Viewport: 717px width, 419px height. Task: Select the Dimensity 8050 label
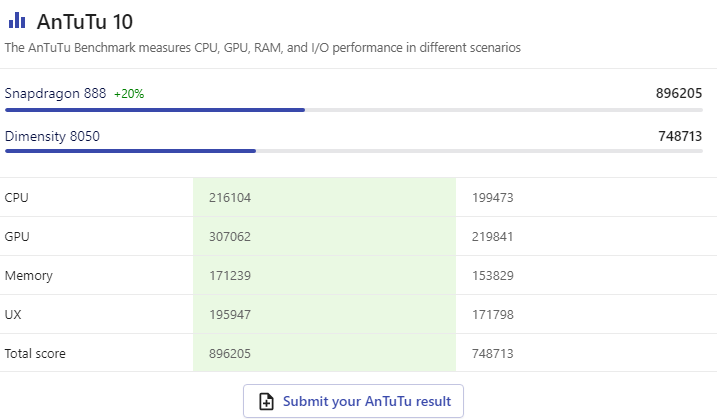(52, 136)
